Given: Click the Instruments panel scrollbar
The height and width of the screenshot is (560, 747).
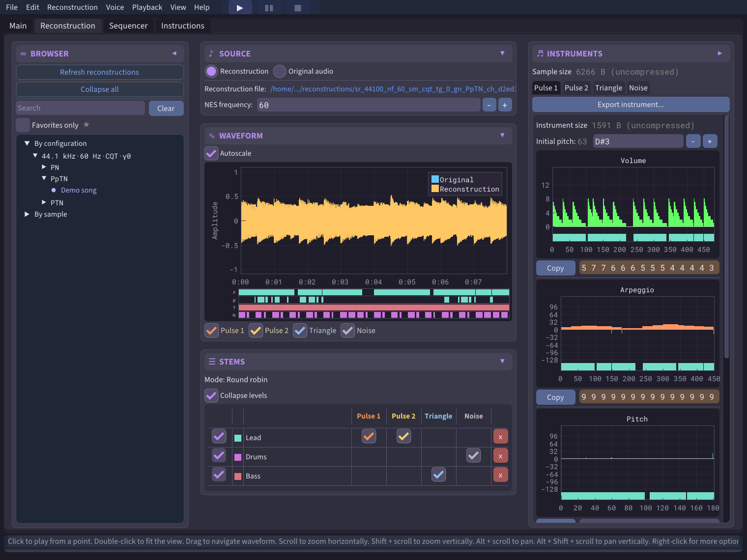Looking at the screenshot, I should (x=727, y=236).
